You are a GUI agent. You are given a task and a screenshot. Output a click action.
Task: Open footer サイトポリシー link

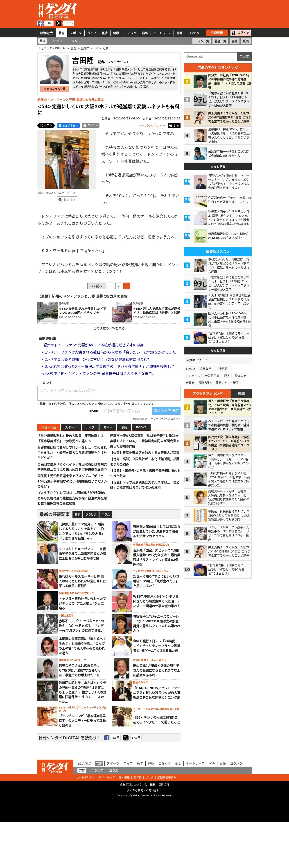coord(86,777)
